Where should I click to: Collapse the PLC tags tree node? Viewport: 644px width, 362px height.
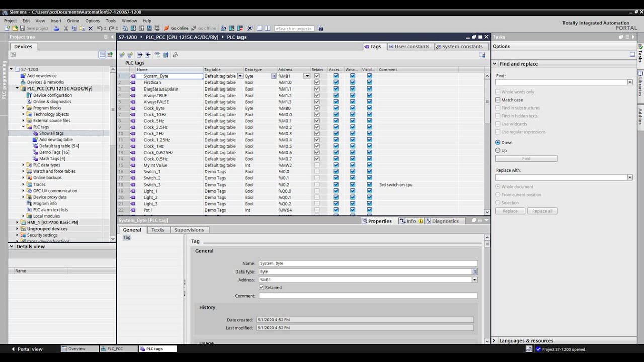pos(23,127)
